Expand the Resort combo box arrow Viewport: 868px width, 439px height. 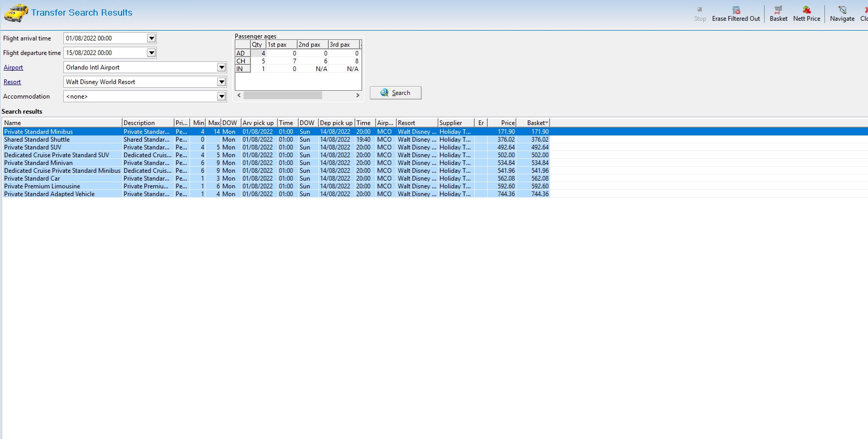(221, 82)
